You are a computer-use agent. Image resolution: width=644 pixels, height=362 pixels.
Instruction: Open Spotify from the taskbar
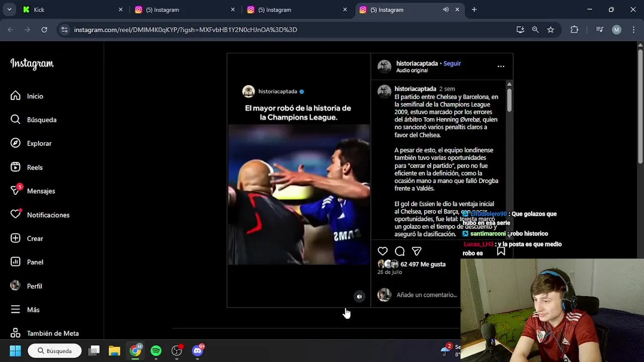tap(156, 351)
